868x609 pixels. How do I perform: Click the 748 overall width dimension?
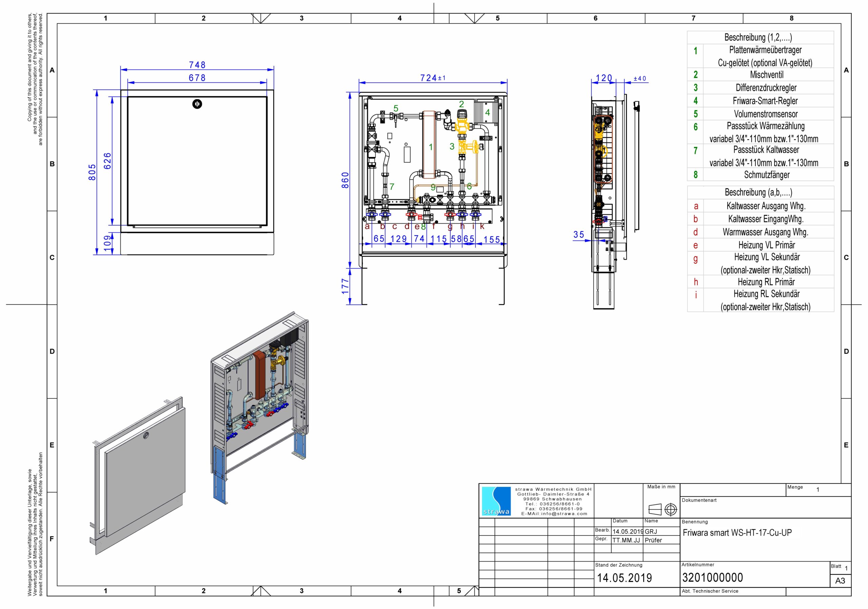click(x=197, y=65)
